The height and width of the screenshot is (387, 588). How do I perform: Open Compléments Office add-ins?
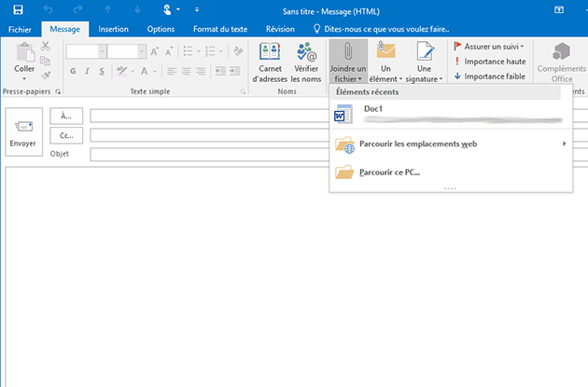coord(562,63)
